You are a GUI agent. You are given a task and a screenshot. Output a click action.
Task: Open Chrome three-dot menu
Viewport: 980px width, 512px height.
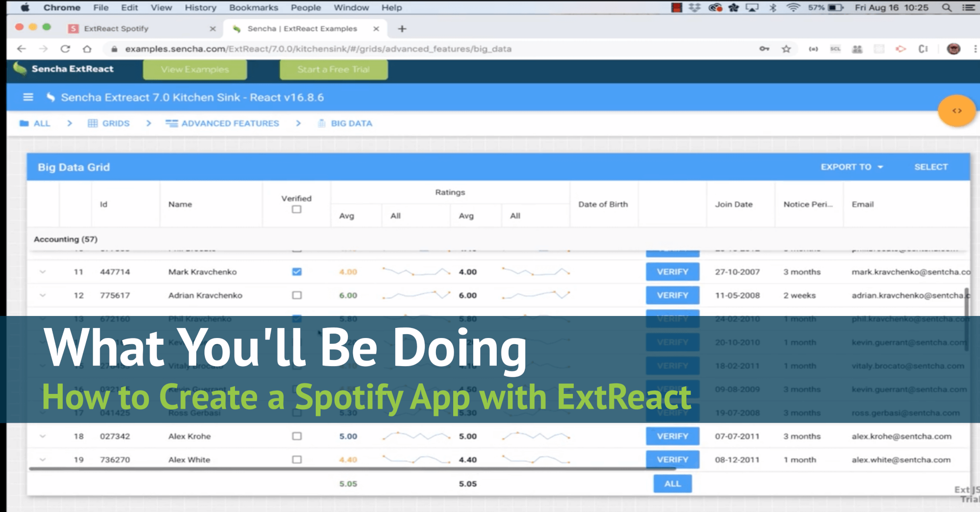pyautogui.click(x=975, y=49)
